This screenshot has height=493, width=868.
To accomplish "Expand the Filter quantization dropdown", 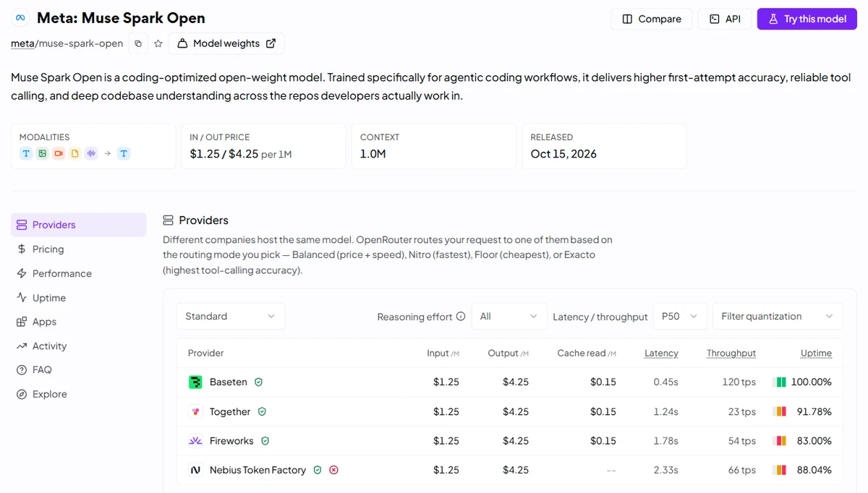I will click(x=778, y=316).
